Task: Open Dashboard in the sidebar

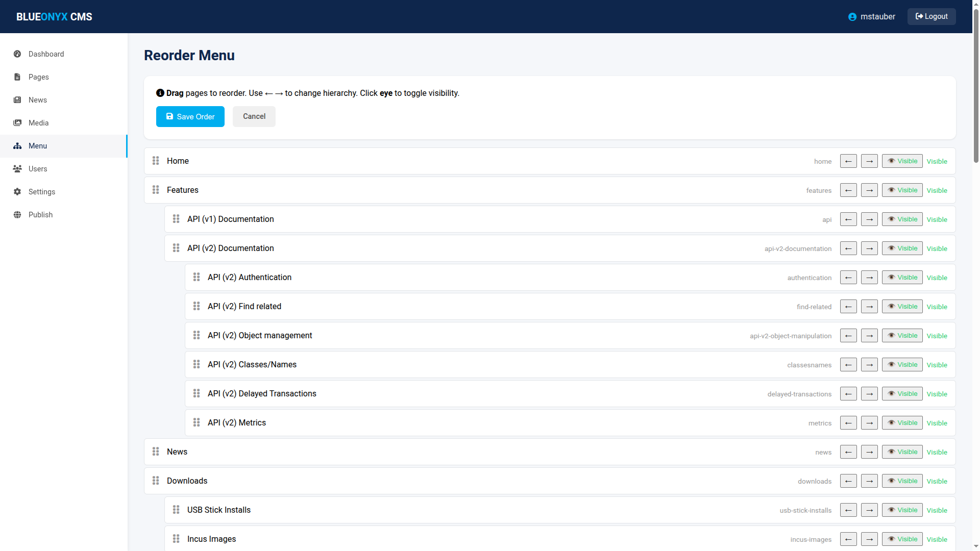Action: pos(46,54)
